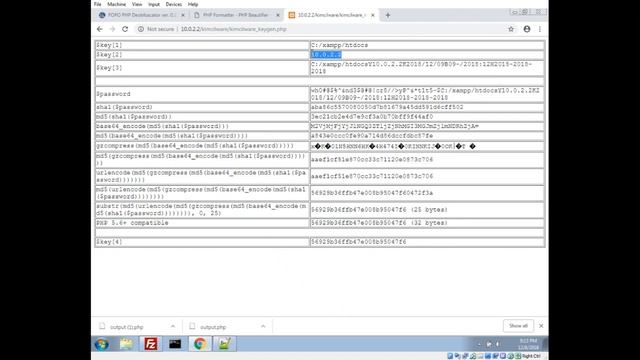
Task: Click the $key[1] value C:/xampp/htdocs
Action: point(339,45)
